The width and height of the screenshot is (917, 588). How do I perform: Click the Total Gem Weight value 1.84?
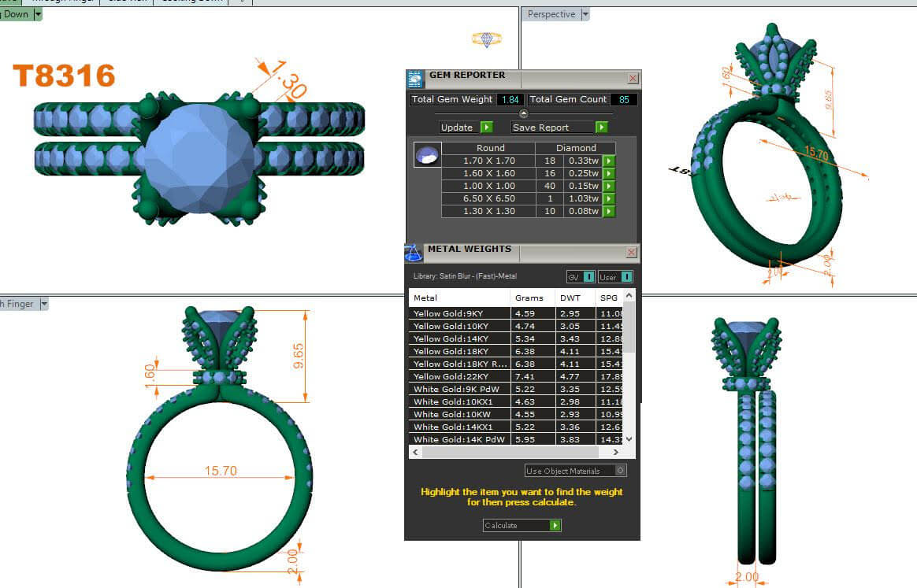click(x=510, y=99)
